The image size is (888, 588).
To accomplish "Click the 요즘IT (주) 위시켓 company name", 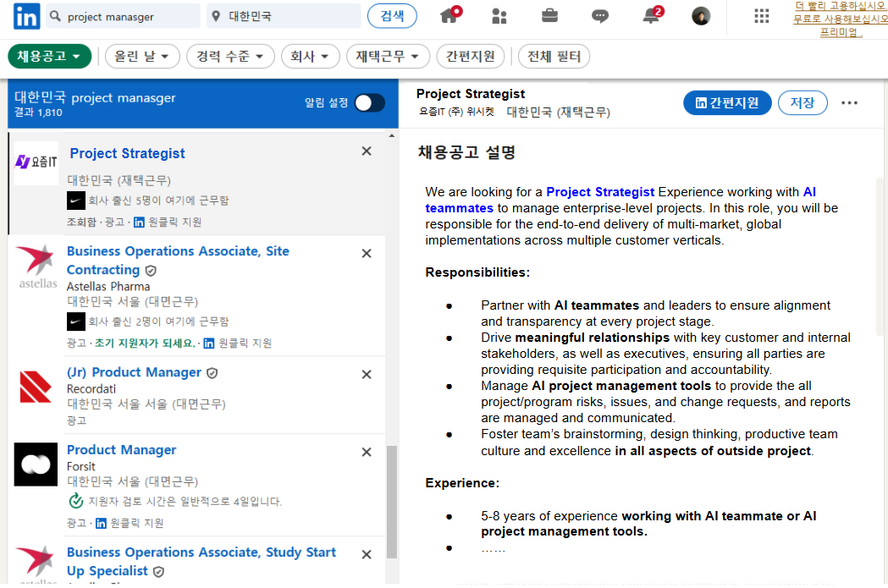I will click(456, 112).
